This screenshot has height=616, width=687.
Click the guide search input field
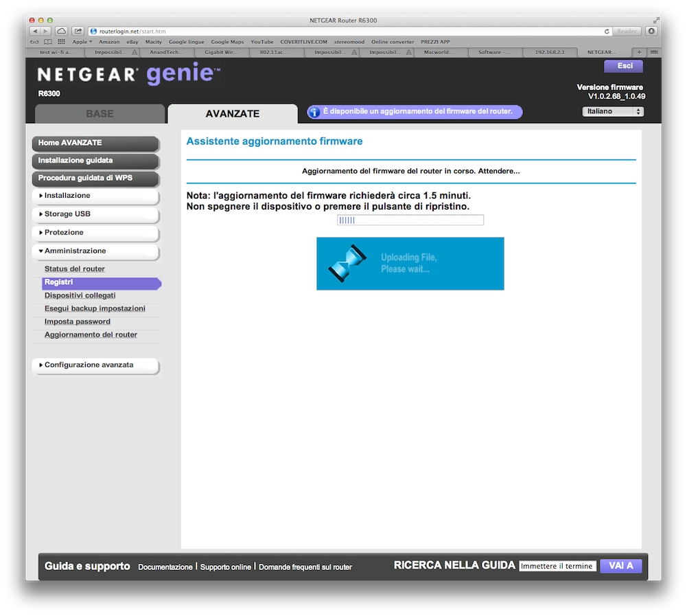[x=557, y=566]
